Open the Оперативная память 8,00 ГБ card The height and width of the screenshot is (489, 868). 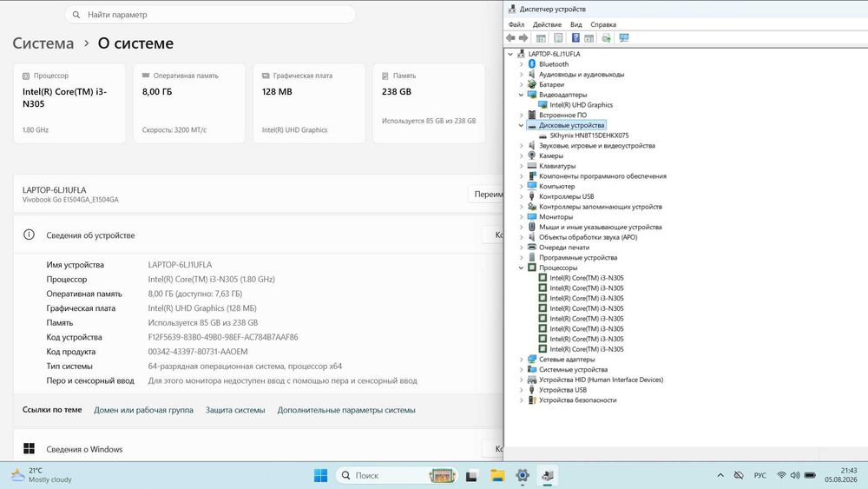189,103
